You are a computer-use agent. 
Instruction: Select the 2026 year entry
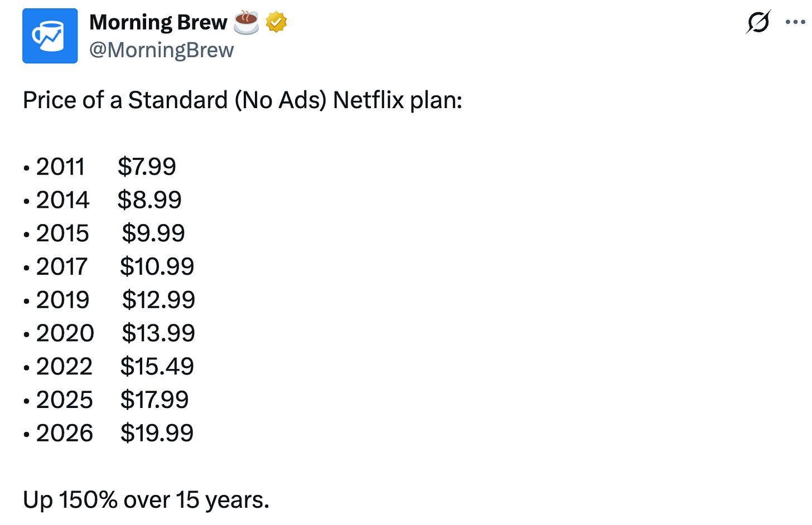tap(65, 433)
